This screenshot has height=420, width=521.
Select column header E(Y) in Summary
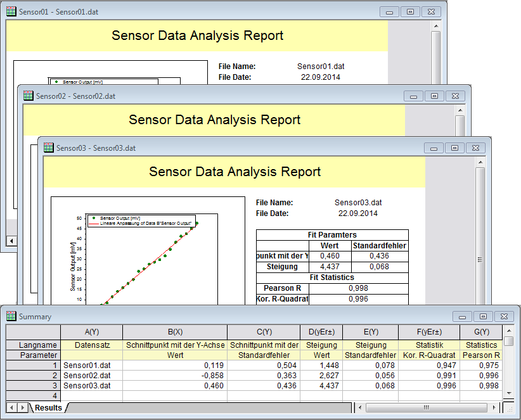tap(371, 332)
